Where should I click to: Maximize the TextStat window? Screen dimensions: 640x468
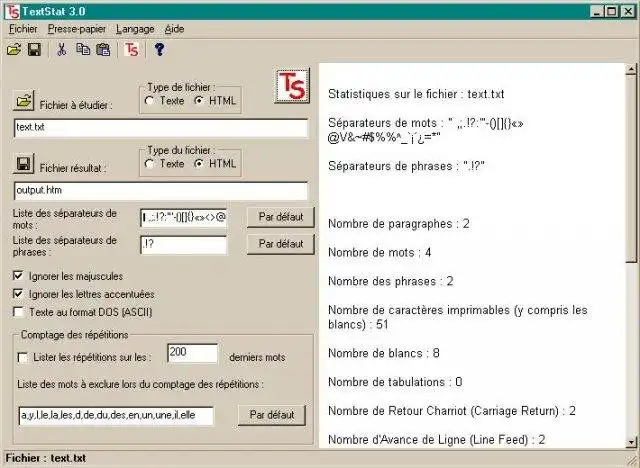[611, 11]
